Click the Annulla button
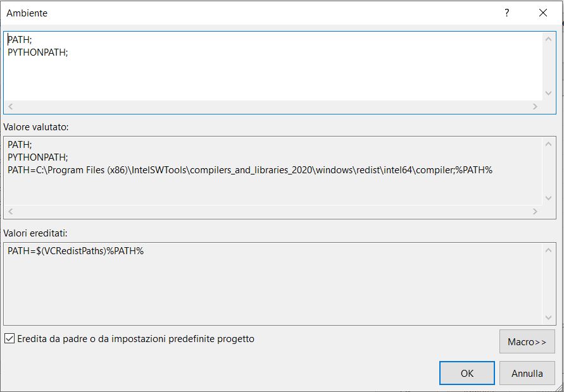This screenshot has width=564, height=392. [527, 373]
